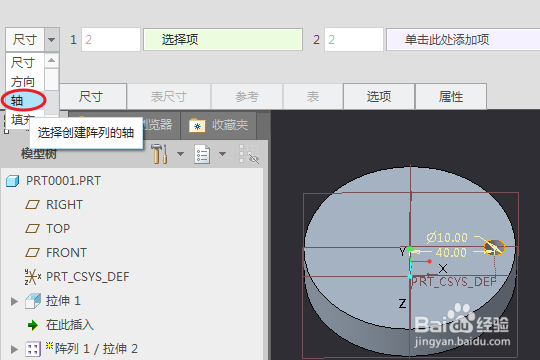This screenshot has height=360, width=540.
Task: Select the TOP datum plane
Action: click(58, 229)
